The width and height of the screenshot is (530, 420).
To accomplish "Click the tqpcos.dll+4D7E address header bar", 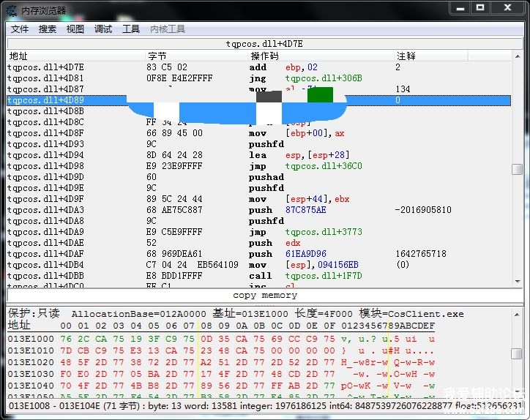I will point(265,44).
